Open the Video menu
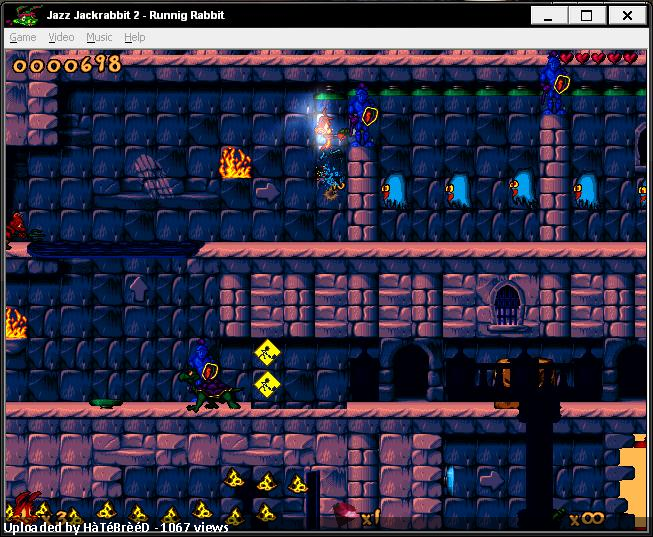 (61, 37)
